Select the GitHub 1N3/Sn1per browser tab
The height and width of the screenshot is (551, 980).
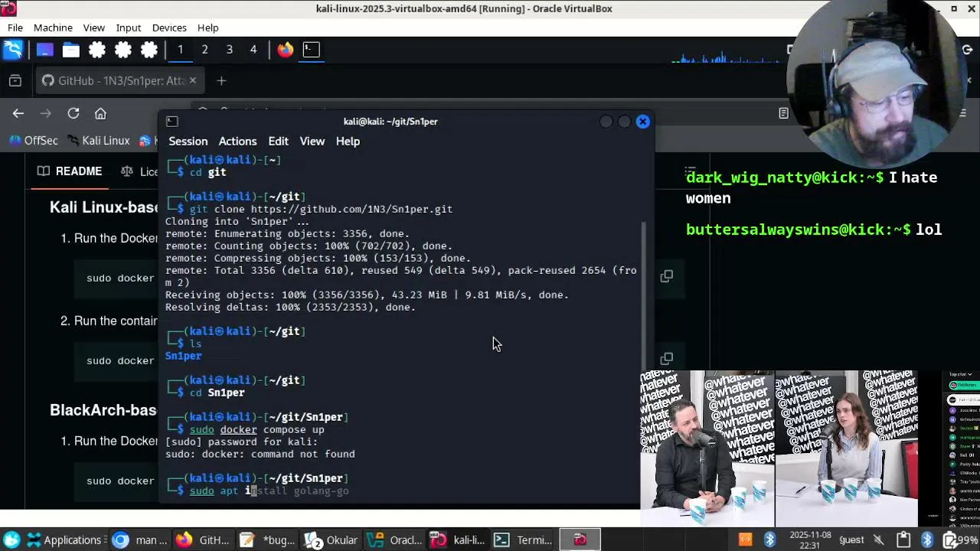tap(120, 80)
